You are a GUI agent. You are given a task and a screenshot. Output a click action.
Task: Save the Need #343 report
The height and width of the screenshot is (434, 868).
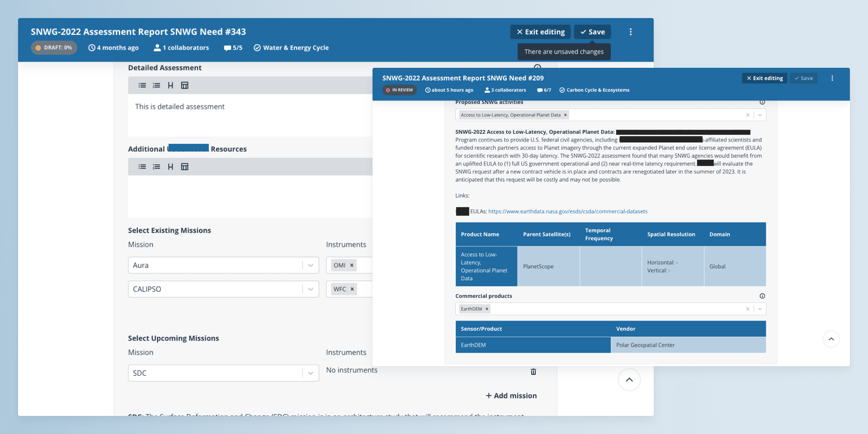[592, 32]
